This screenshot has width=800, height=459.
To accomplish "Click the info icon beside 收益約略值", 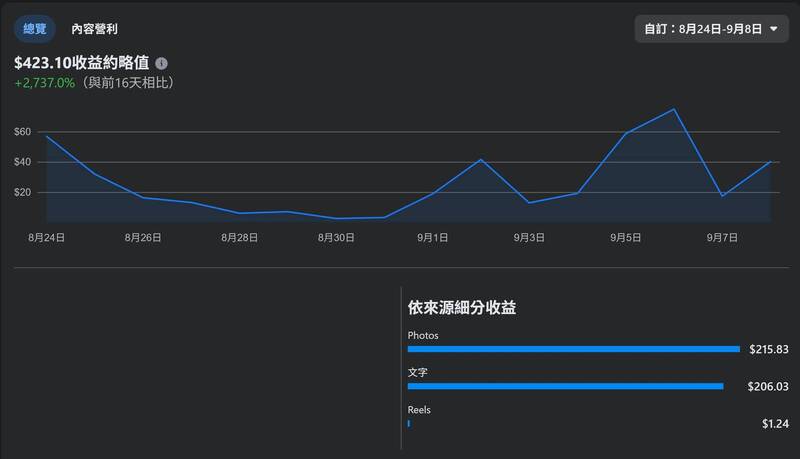I will coord(162,63).
